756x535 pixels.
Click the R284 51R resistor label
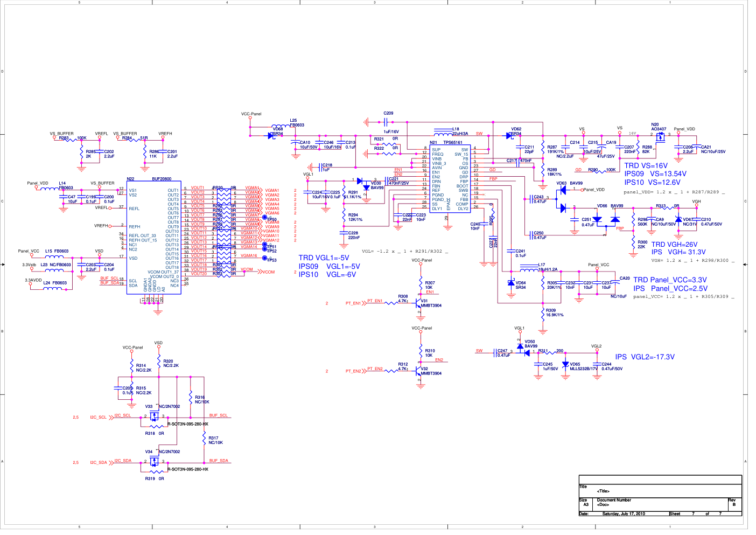[135, 138]
